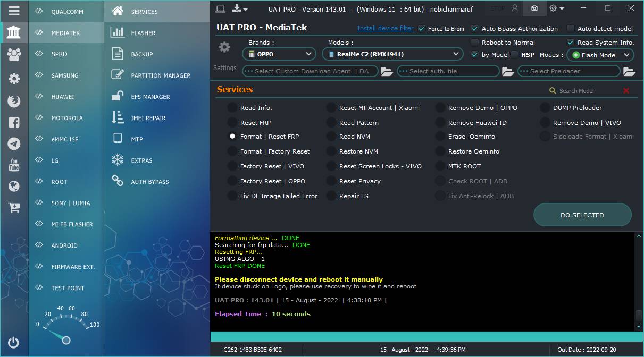
Task: Select the bank building sidebar icon
Action: click(x=14, y=33)
